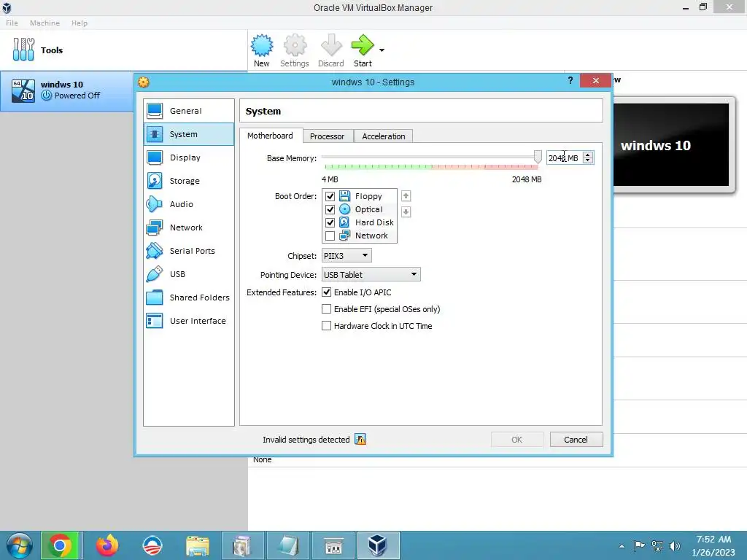This screenshot has width=747, height=560.
Task: Select the Floppy boot device row
Action: click(359, 196)
